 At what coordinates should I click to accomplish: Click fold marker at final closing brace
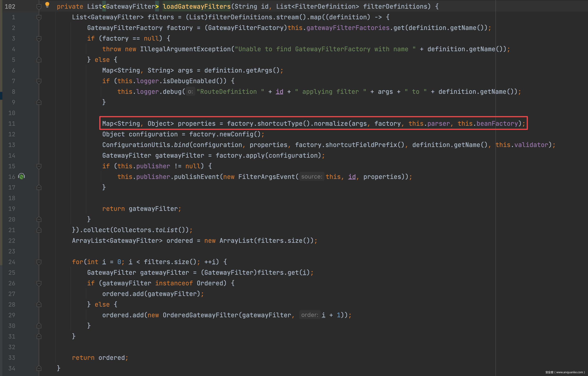[x=39, y=369]
